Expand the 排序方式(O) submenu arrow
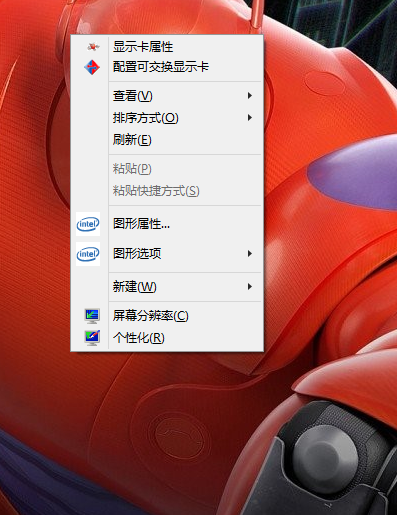Viewport: 397px width, 515px height. tap(249, 118)
